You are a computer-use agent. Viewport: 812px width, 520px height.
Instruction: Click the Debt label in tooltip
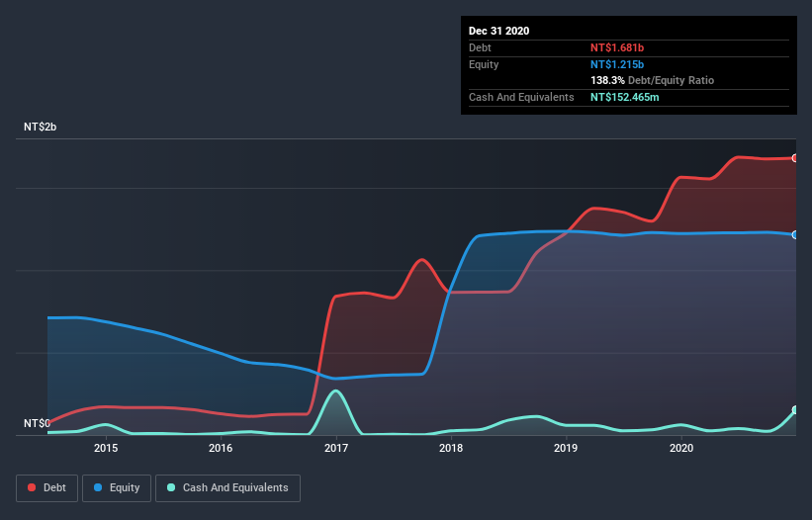[x=480, y=47]
